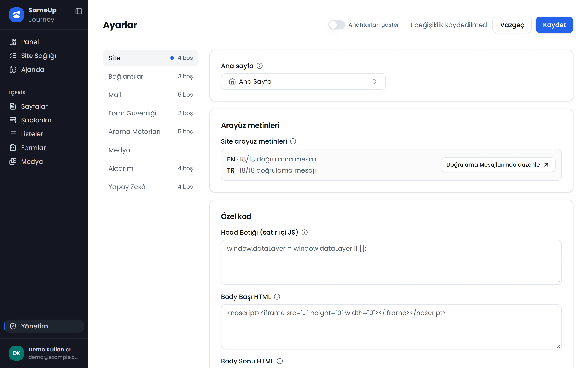Switch to the Bağlantılar settings tab
This screenshot has height=368, width=588.
(150, 76)
